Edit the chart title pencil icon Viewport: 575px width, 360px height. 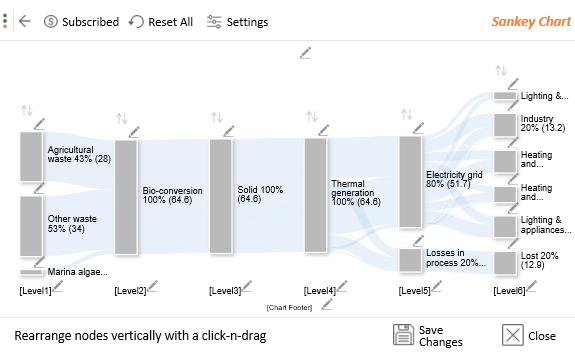[305, 53]
